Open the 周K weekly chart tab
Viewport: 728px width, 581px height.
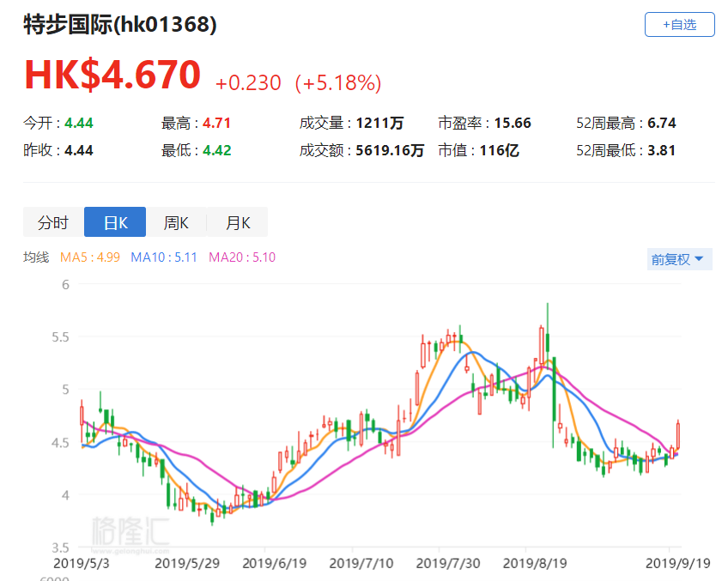[176, 222]
